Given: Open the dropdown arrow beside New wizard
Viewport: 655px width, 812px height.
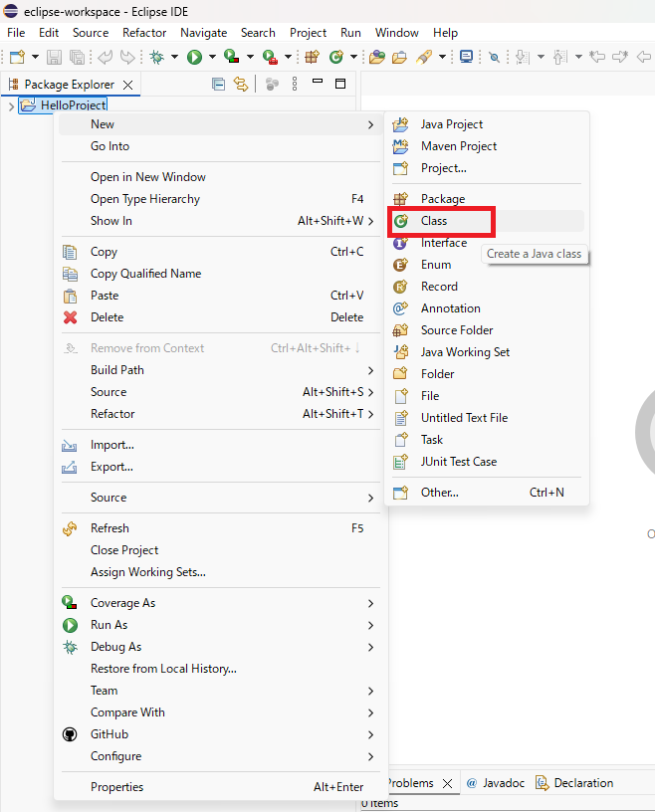Looking at the screenshot, I should (35, 57).
